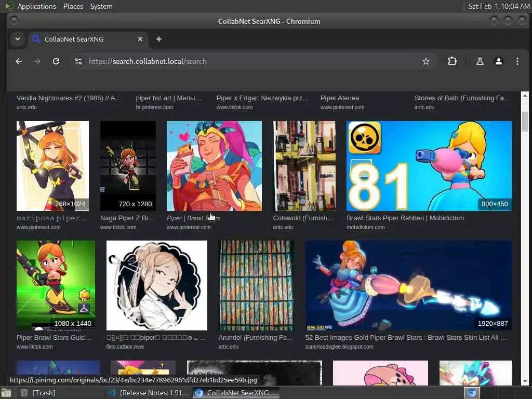Go back to the previous page
This screenshot has height=399, width=532.
19,61
